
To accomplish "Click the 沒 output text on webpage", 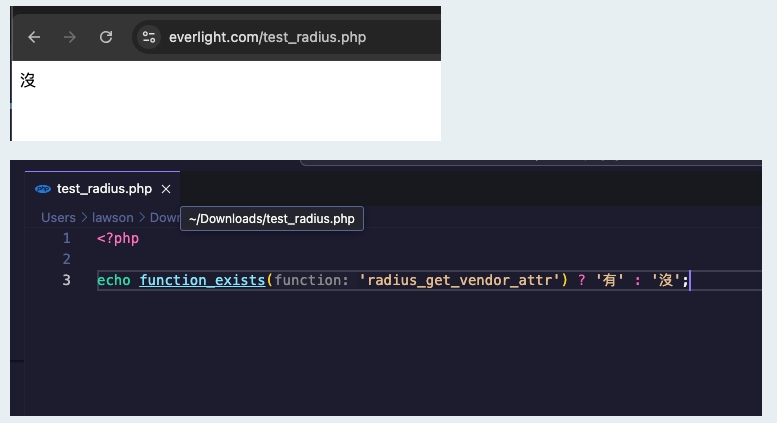I will [28, 80].
